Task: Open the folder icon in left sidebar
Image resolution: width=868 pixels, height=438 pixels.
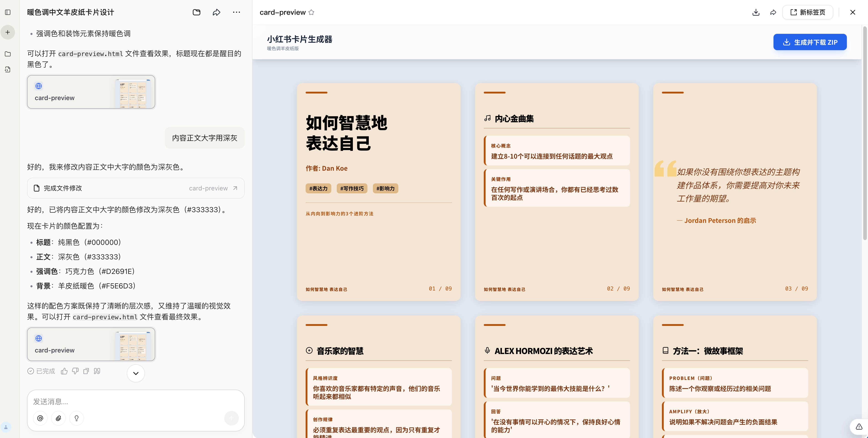Action: (8, 54)
